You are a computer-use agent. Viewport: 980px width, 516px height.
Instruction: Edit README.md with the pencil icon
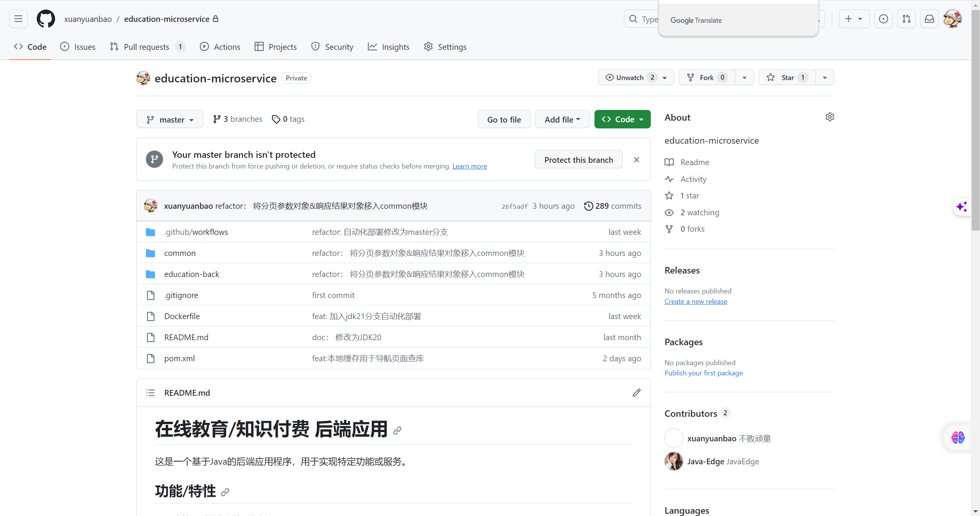coord(636,393)
